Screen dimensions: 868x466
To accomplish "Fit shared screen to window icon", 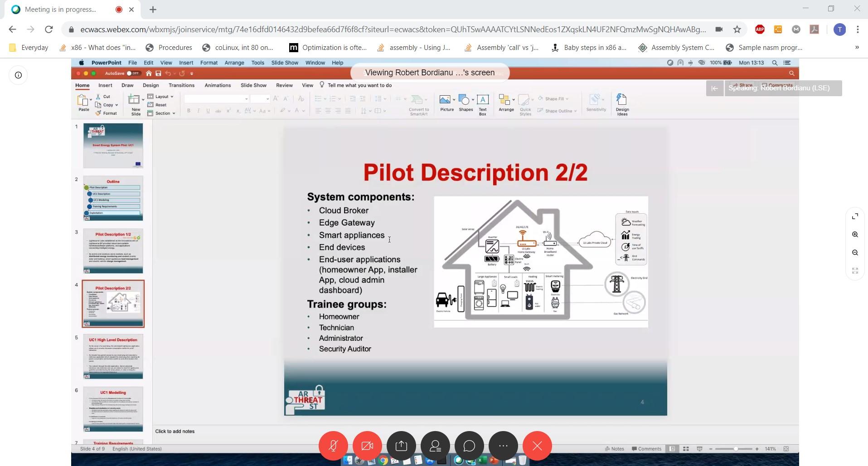I will point(855,270).
